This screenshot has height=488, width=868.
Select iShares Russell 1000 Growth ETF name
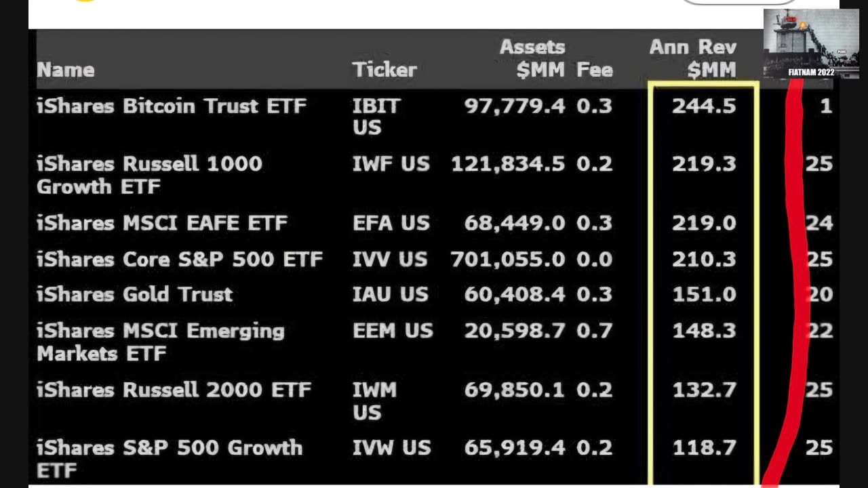tap(149, 175)
